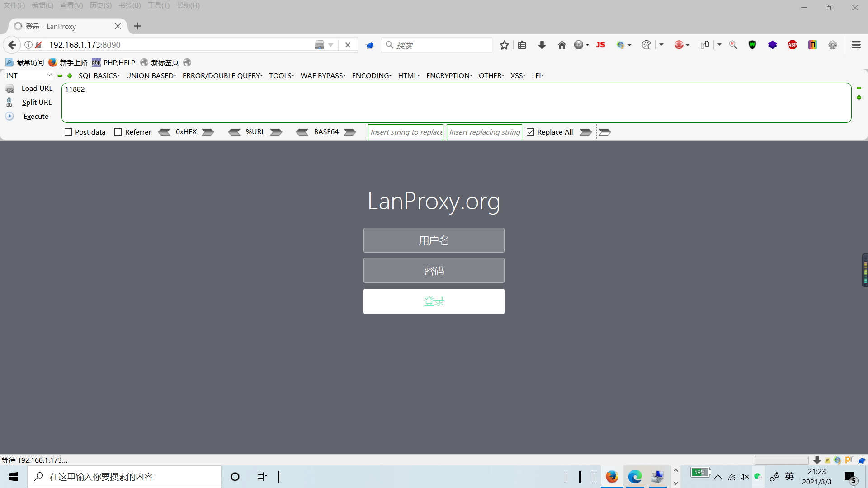Run Execute in the HackBar
868x488 pixels.
tap(36, 116)
